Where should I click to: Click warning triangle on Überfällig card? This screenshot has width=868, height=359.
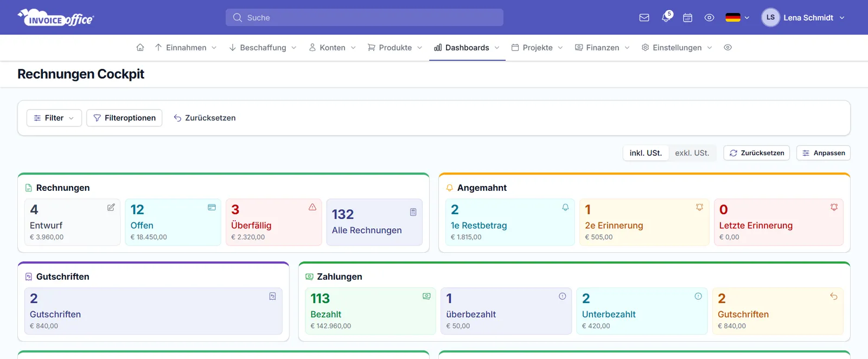point(312,207)
